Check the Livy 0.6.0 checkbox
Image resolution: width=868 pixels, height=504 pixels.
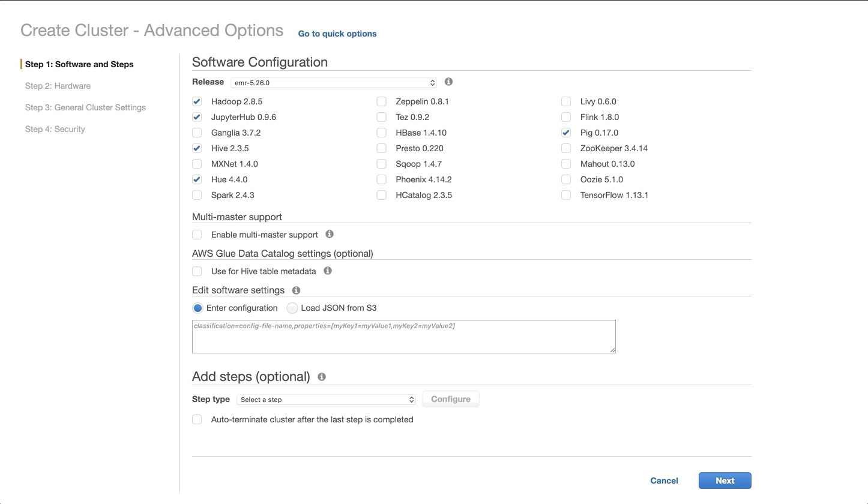[x=566, y=101]
